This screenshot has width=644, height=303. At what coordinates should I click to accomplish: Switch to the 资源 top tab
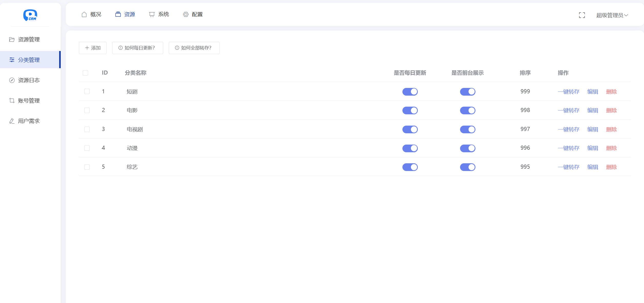[x=125, y=15]
